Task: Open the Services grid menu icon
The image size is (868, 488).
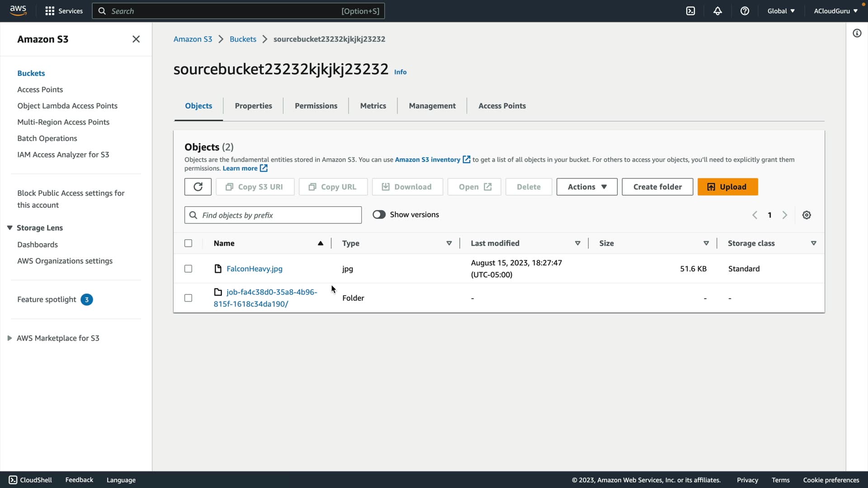Action: click(50, 11)
